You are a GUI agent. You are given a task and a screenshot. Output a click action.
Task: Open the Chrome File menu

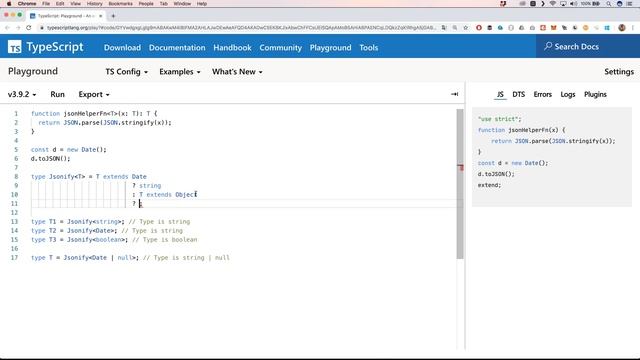(46, 4)
